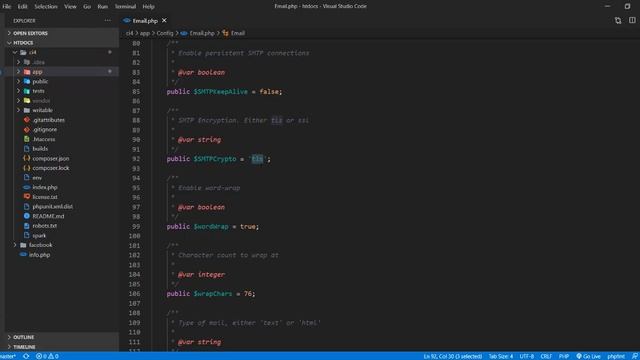
Task: Click Ln 92, Col 30 cursor position
Action: [x=453, y=356]
